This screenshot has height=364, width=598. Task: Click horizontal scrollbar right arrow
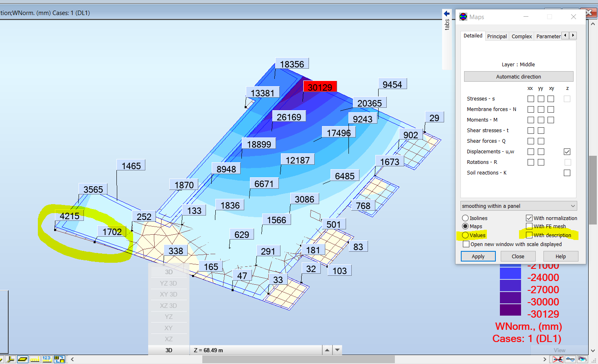(x=545, y=359)
